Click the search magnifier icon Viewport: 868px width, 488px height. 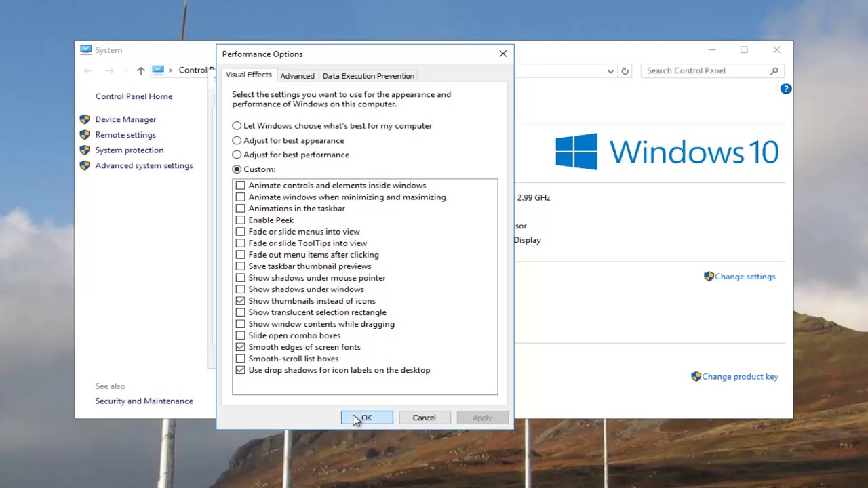pyautogui.click(x=774, y=70)
